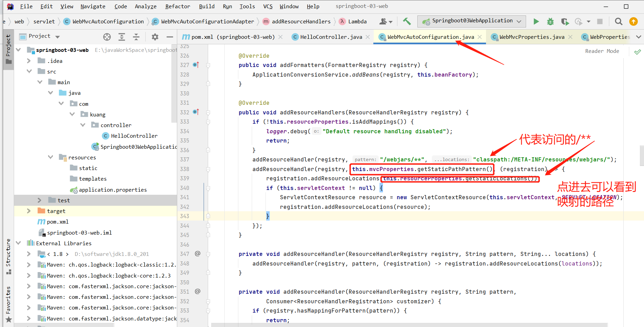Open the Project tool window stripe button

click(x=8, y=49)
